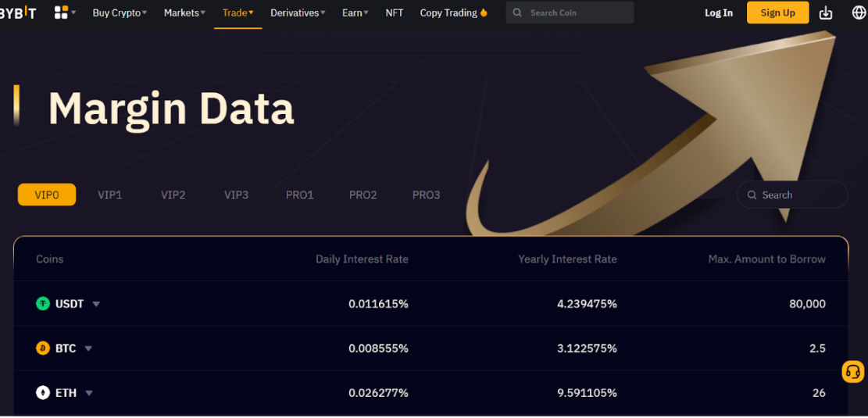Expand the USDT row arrow
The width and height of the screenshot is (868, 418).
point(96,304)
